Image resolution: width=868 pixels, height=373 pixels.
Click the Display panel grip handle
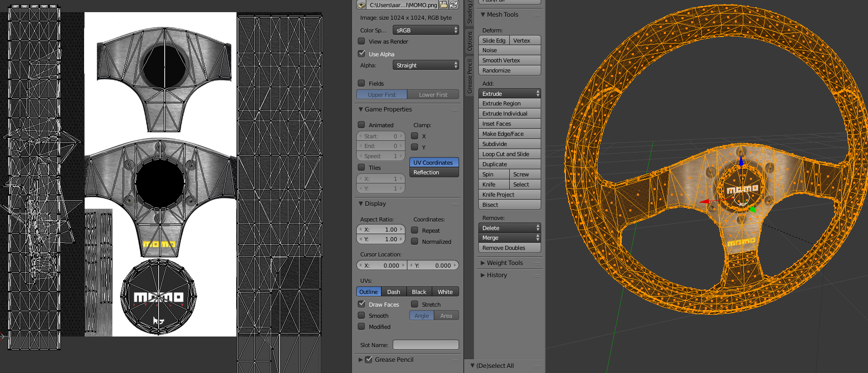coord(455,204)
